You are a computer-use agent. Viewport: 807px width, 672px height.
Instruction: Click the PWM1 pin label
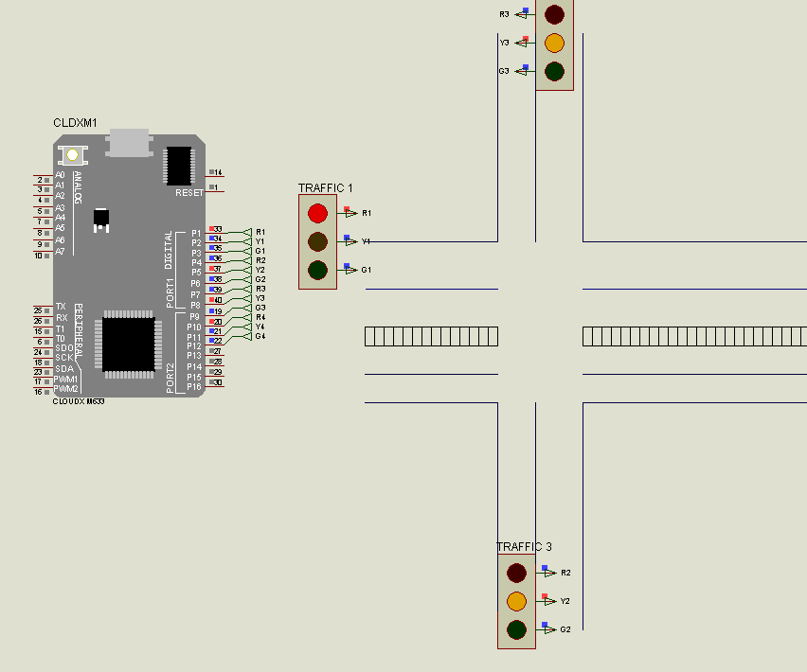point(66,380)
